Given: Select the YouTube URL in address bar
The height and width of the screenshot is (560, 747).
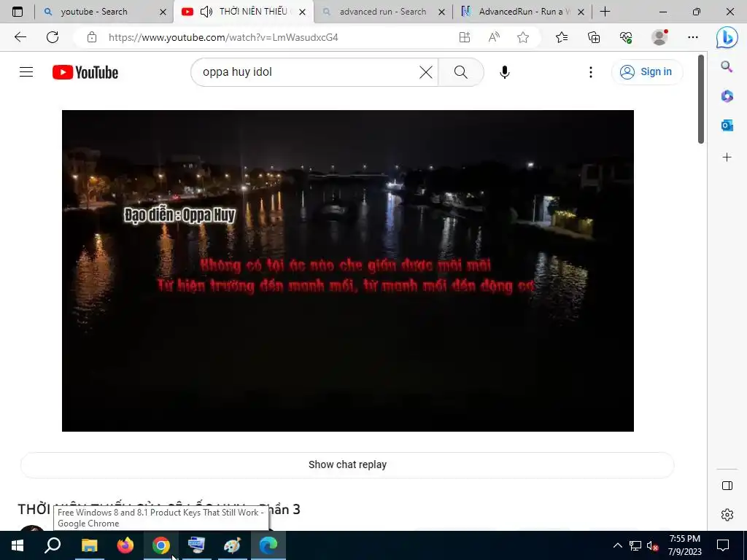Looking at the screenshot, I should pyautogui.click(x=223, y=37).
